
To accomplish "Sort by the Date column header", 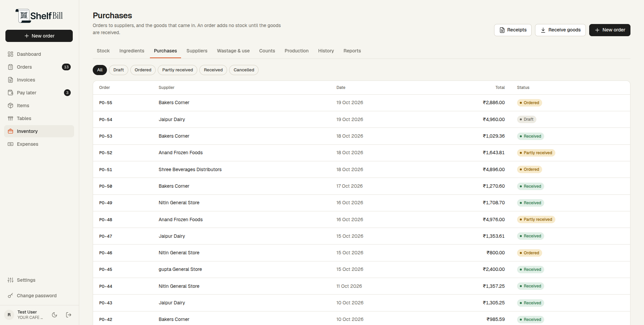I will click(341, 88).
